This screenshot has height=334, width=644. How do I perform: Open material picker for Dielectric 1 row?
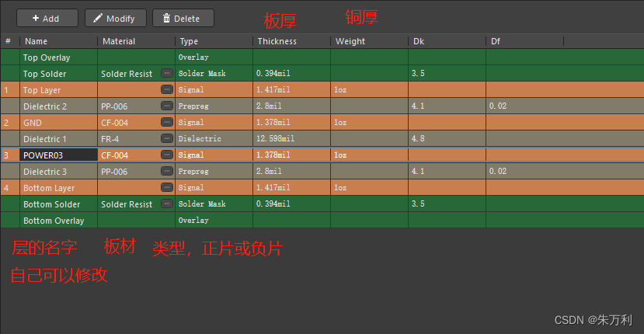click(167, 138)
